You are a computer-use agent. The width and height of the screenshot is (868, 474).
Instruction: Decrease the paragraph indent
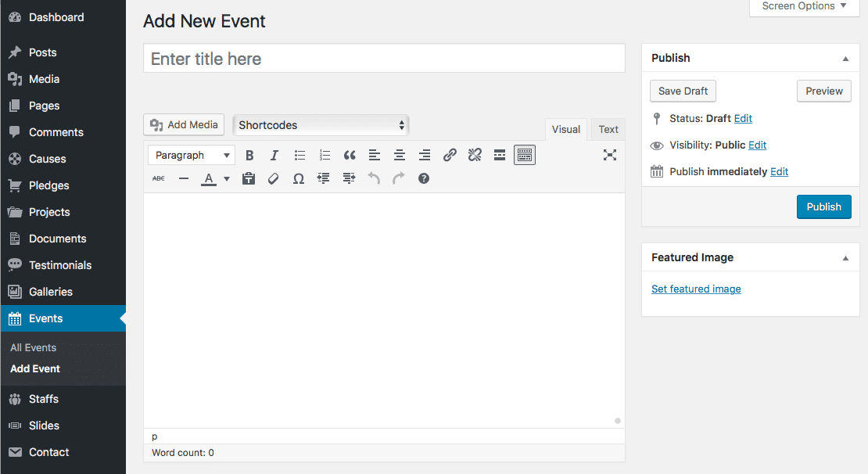[x=323, y=178]
